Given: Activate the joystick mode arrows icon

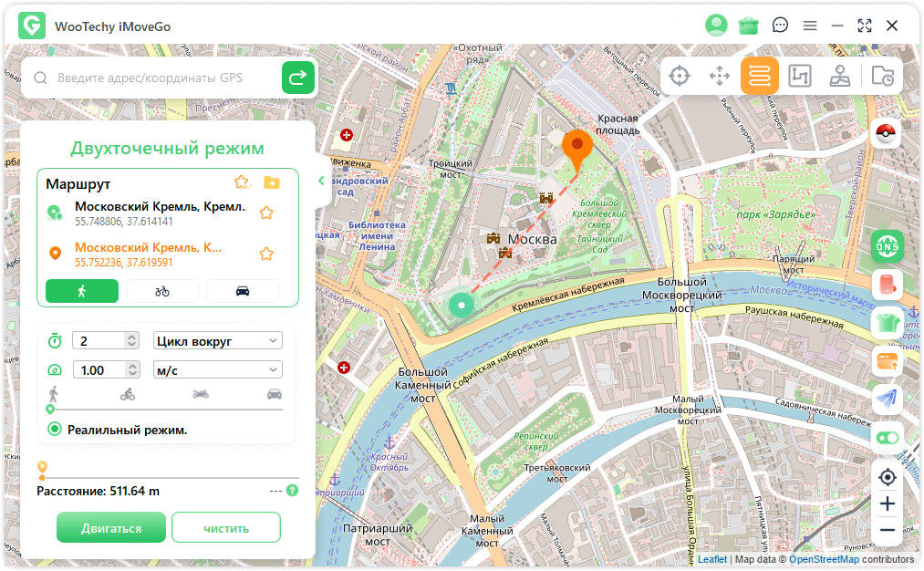Looking at the screenshot, I should 720,76.
